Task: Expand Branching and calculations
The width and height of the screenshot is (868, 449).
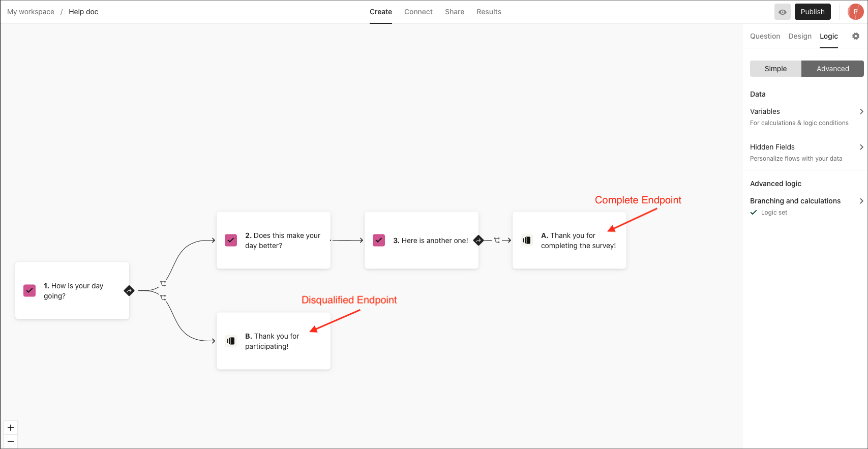Action: pyautogui.click(x=806, y=206)
